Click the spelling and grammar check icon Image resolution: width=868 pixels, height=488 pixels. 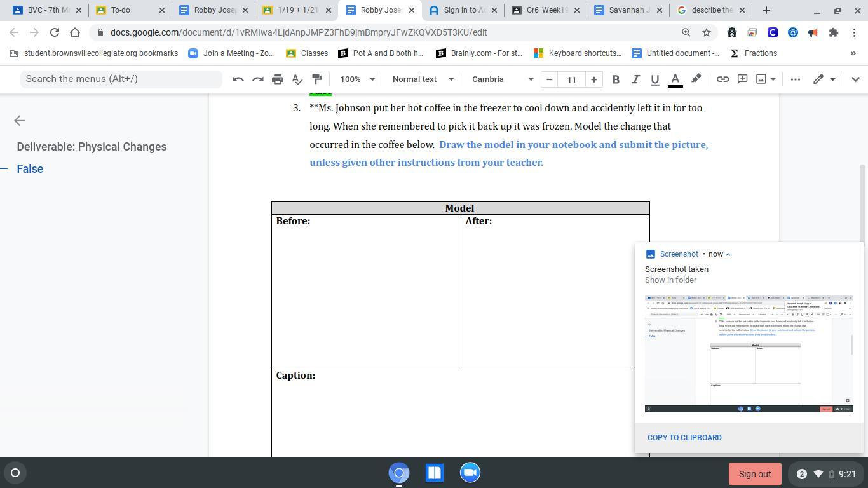pyautogui.click(x=297, y=79)
